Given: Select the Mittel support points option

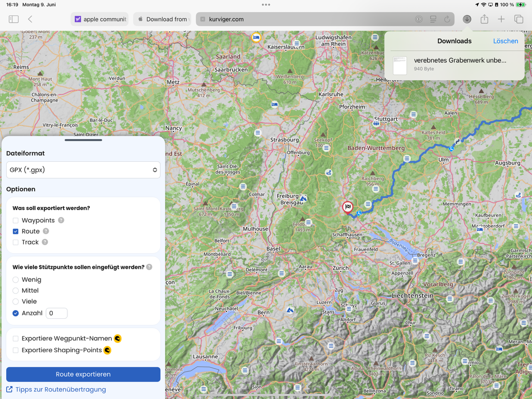Looking at the screenshot, I should pos(16,291).
